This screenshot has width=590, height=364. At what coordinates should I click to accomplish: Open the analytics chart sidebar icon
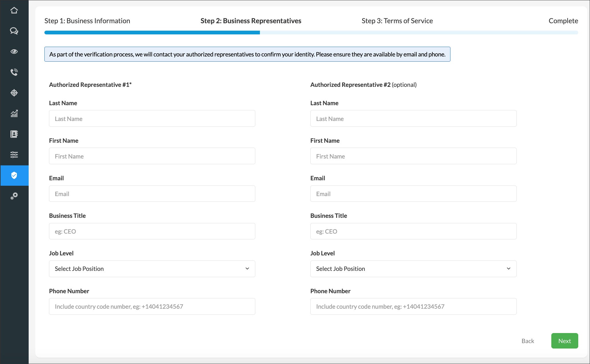coord(14,113)
